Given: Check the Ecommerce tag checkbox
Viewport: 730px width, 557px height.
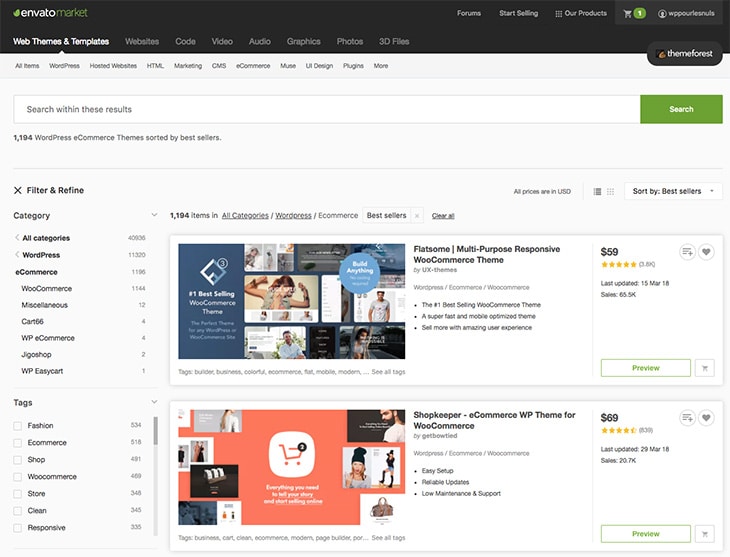Looking at the screenshot, I should (18, 443).
